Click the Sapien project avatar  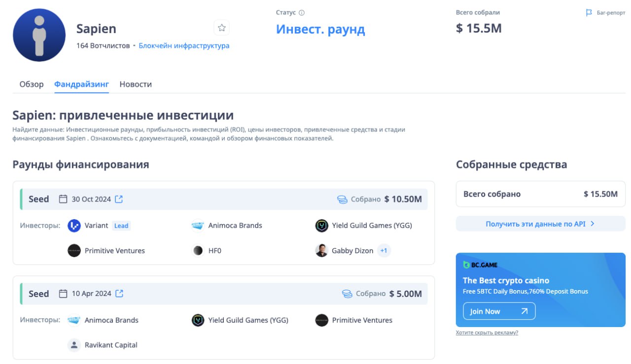pos(39,35)
